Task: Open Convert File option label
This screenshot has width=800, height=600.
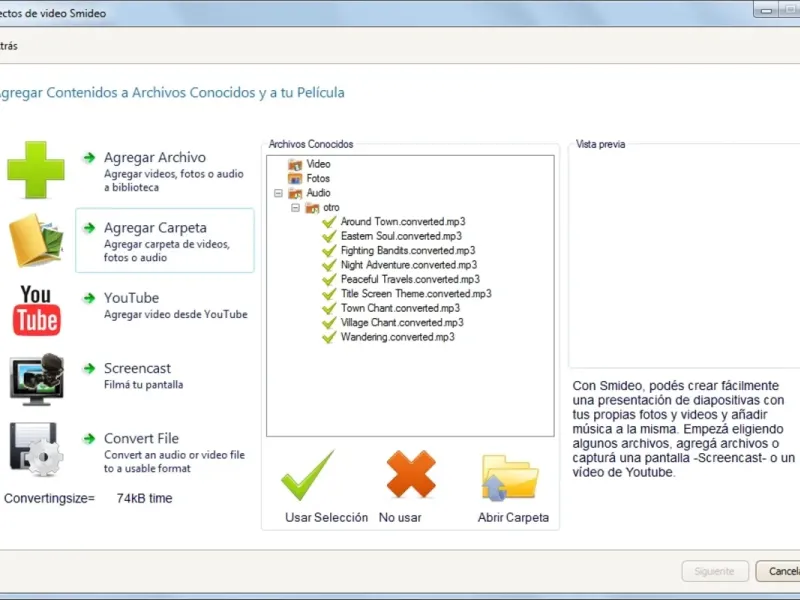Action: pos(141,439)
